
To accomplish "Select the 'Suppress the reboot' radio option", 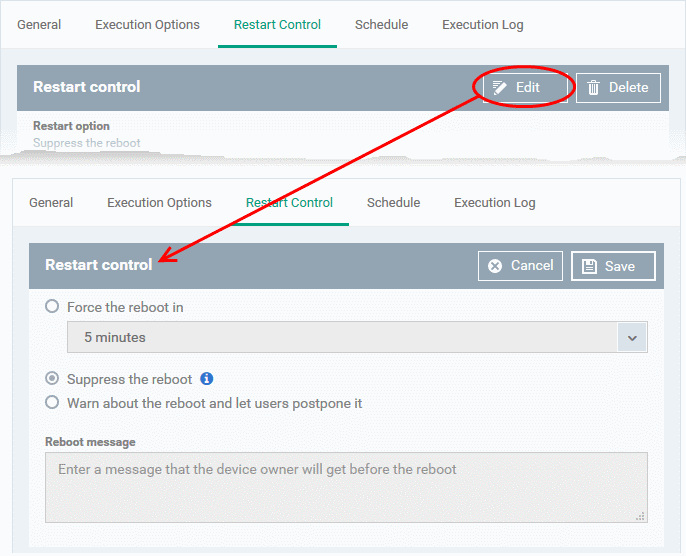I will pyautogui.click(x=52, y=378).
